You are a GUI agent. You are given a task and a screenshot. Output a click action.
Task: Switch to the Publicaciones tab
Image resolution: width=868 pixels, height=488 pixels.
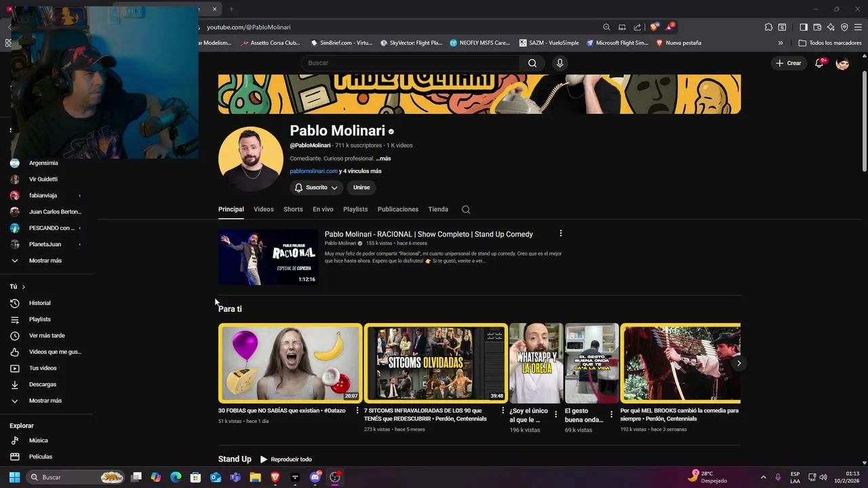click(x=398, y=209)
